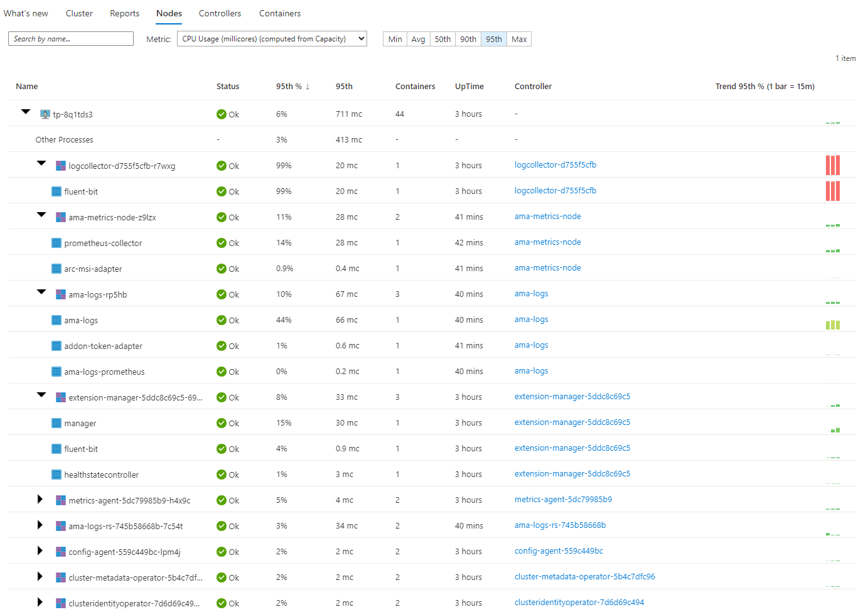Select the Max percentile toggle
The height and width of the screenshot is (612, 868).
pyautogui.click(x=519, y=39)
